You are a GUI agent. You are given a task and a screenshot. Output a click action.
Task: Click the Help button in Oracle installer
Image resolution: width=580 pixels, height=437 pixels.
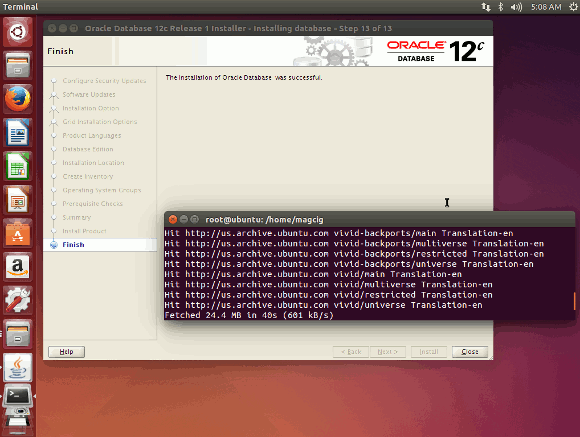67,352
